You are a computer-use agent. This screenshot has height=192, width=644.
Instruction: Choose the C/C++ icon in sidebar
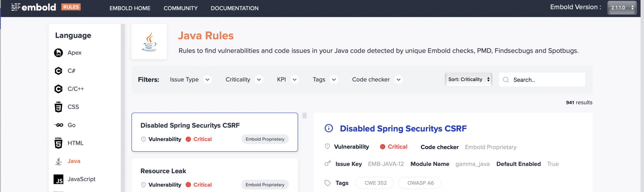[x=58, y=89]
